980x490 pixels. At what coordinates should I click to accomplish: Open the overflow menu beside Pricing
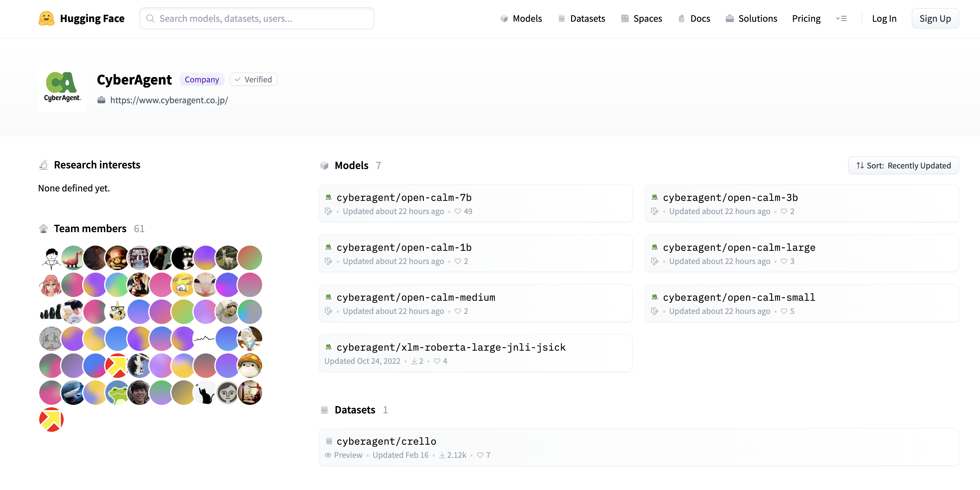pyautogui.click(x=842, y=18)
